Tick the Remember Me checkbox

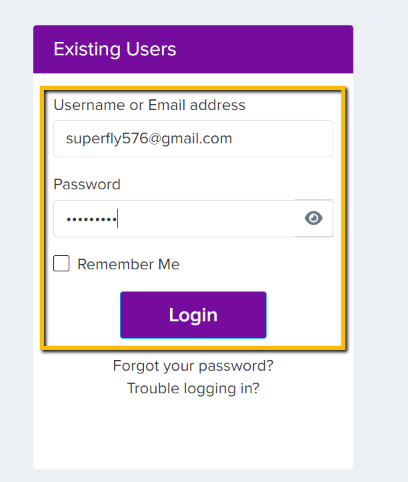(x=61, y=263)
